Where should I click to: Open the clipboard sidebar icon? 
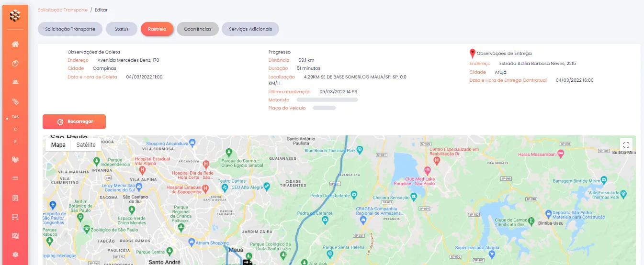[x=15, y=198]
